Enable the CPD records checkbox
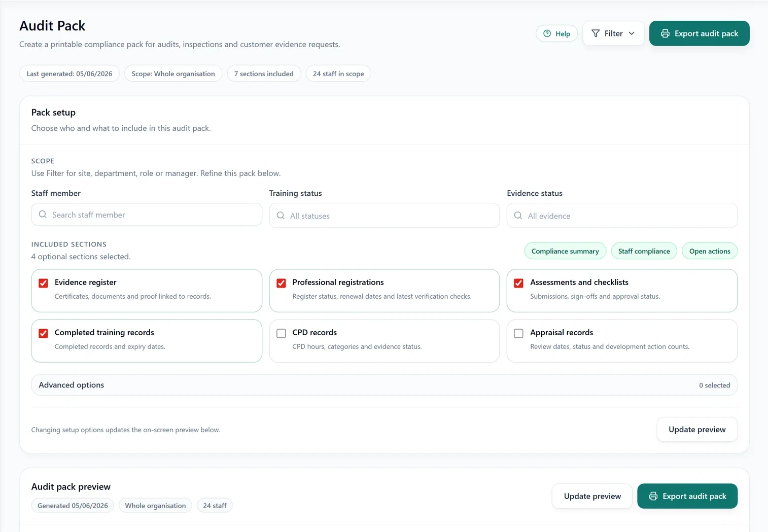 [281, 333]
